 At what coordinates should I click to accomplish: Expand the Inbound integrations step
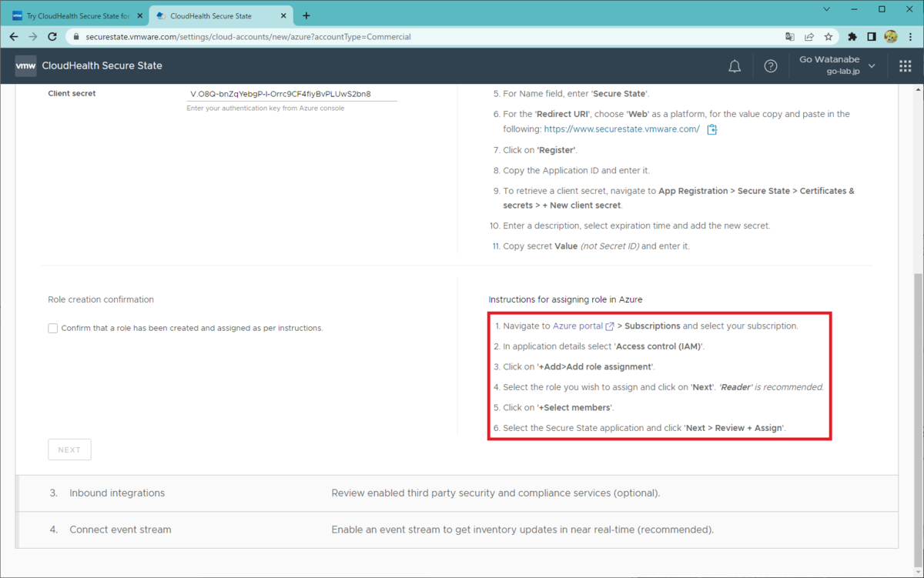coord(456,493)
